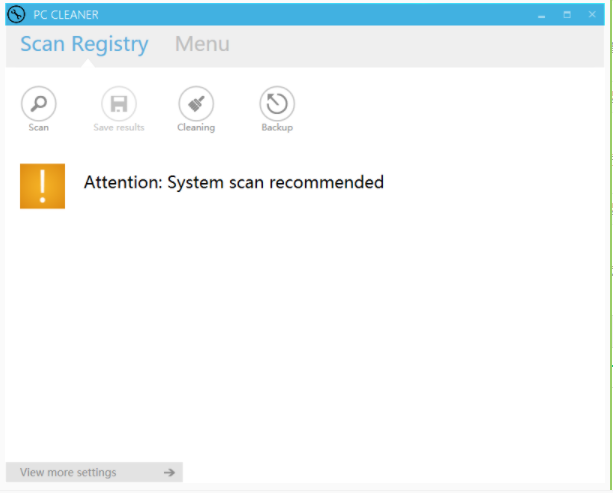Click the arrow on View more settings
The image size is (613, 493).
(x=169, y=473)
